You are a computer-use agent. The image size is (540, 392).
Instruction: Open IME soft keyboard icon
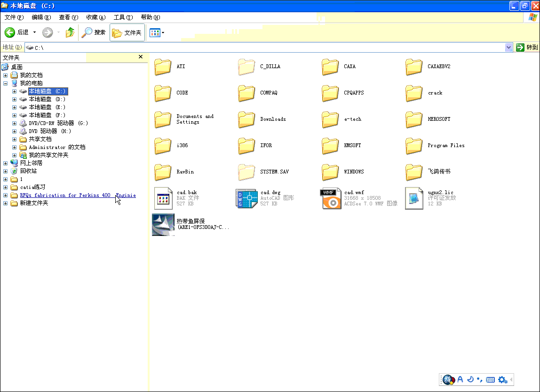point(491,380)
